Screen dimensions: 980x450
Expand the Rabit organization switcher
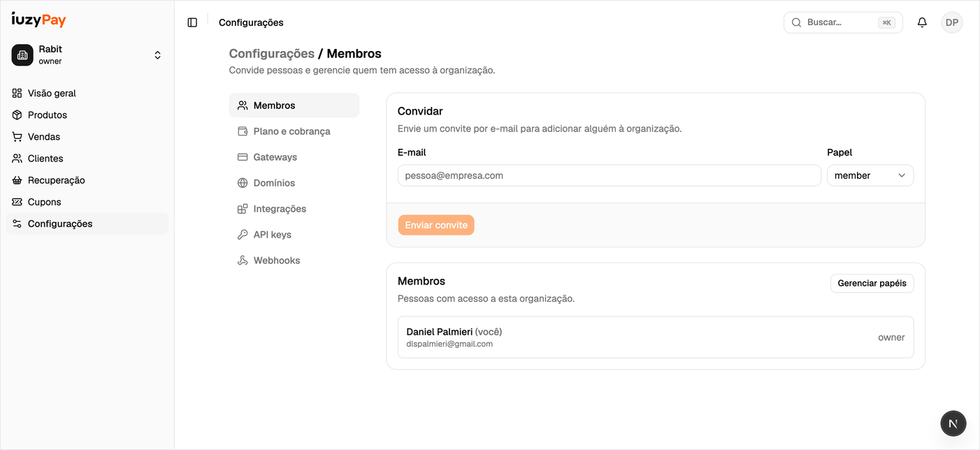click(87, 55)
